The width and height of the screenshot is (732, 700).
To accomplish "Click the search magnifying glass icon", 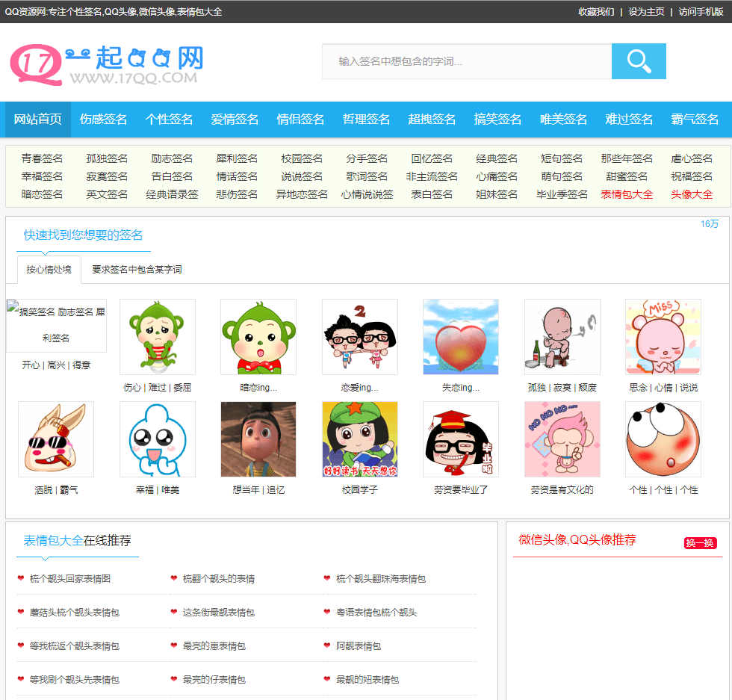I will tap(639, 61).
